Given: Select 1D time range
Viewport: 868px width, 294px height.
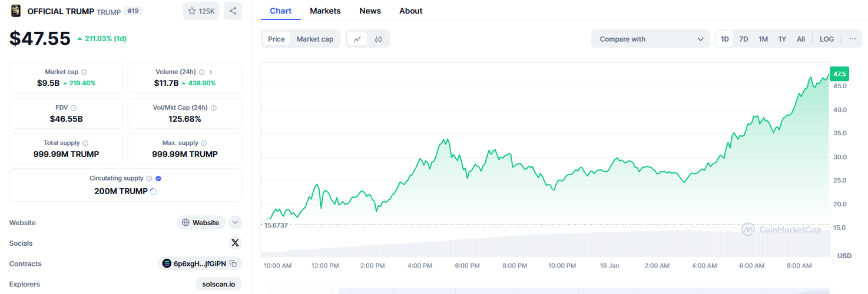Looking at the screenshot, I should pos(725,39).
